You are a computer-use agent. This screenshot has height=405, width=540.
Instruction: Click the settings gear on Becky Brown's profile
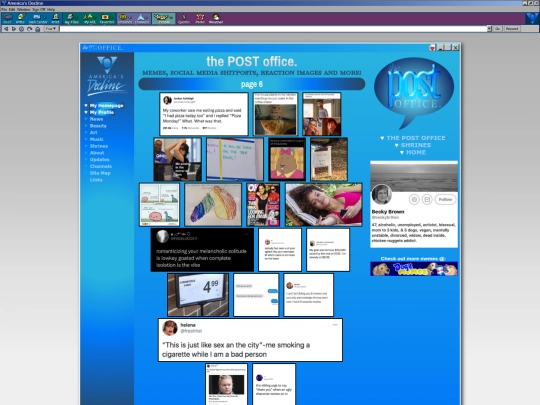[414, 199]
